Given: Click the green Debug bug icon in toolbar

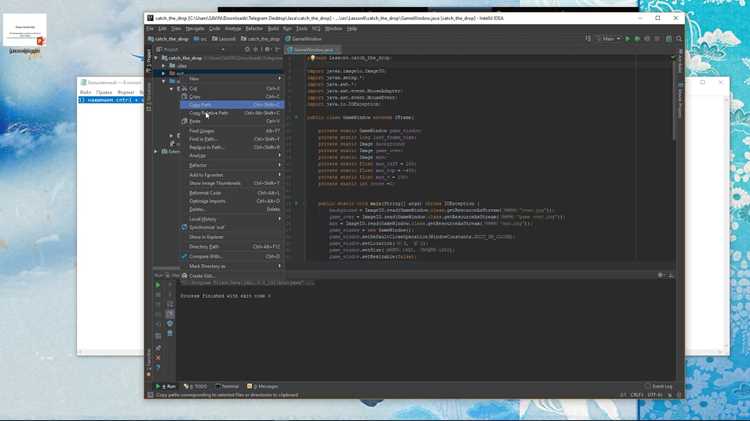Looking at the screenshot, I should click(637, 39).
